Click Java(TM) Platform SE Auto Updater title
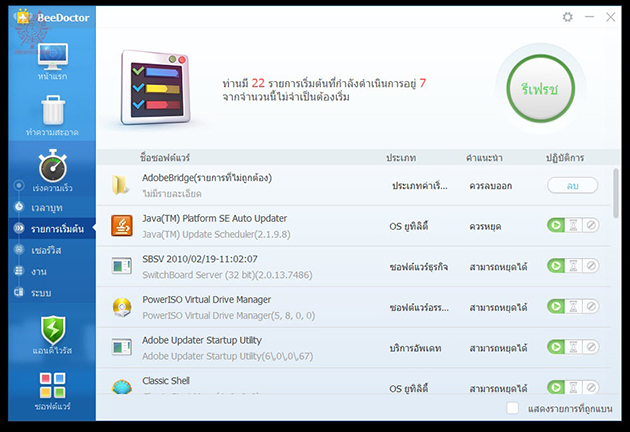630x432 pixels. (215, 218)
